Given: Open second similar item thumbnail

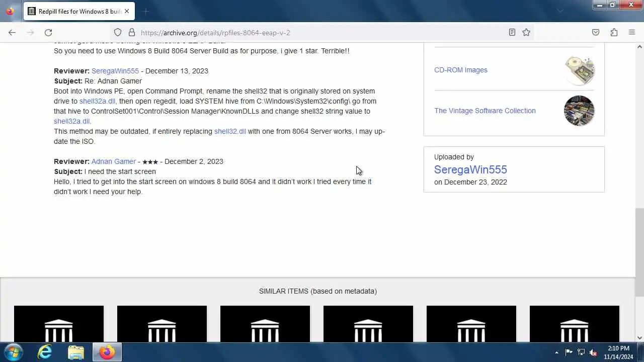Looking at the screenshot, I should pos(162,324).
